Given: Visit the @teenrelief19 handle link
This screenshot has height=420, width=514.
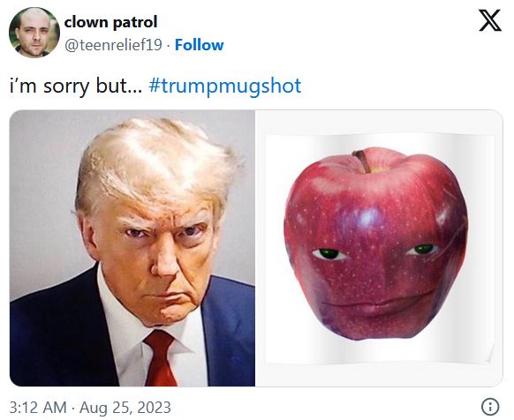Looking at the screenshot, I should tap(113, 45).
